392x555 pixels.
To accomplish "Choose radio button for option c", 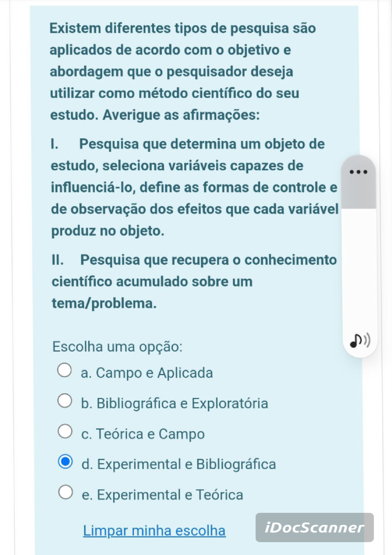I will point(65,431).
